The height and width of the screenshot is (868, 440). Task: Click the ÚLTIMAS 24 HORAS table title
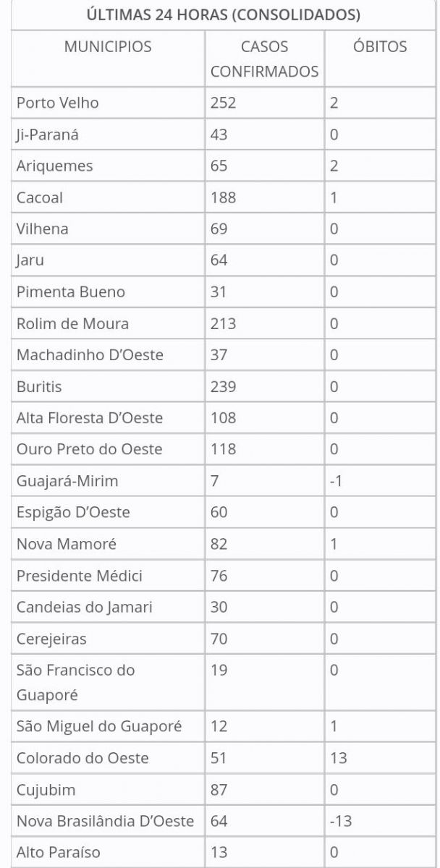point(223,14)
